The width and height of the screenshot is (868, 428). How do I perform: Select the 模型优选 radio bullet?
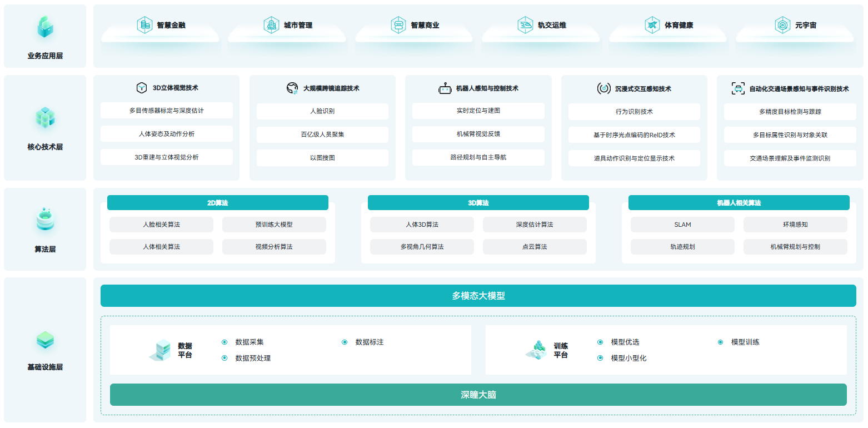coord(600,342)
